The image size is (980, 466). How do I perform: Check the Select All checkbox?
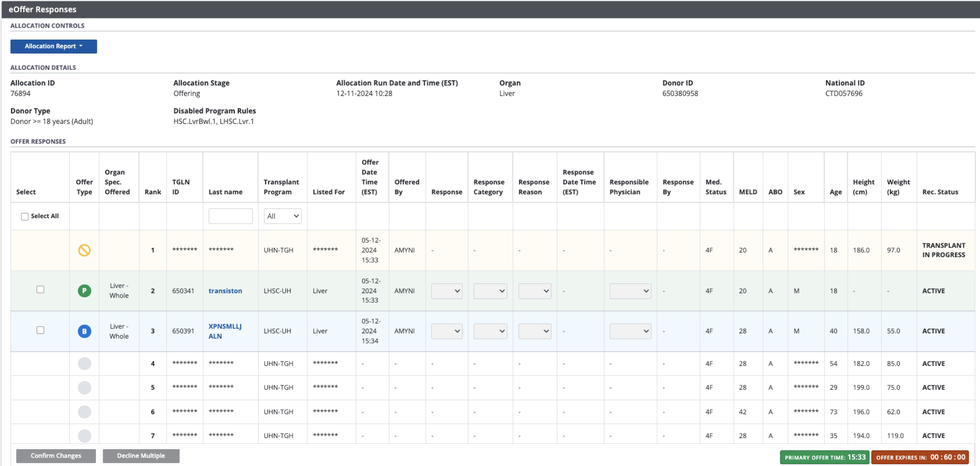pos(25,216)
